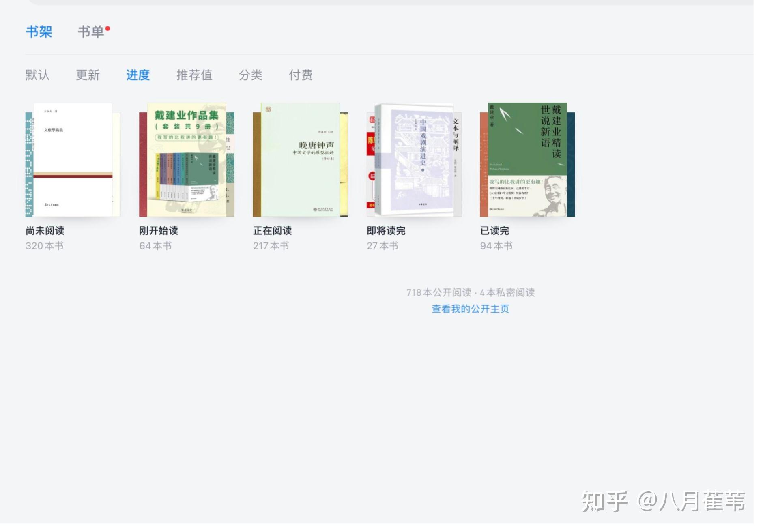Select the 进度 sorting tab

click(x=138, y=75)
